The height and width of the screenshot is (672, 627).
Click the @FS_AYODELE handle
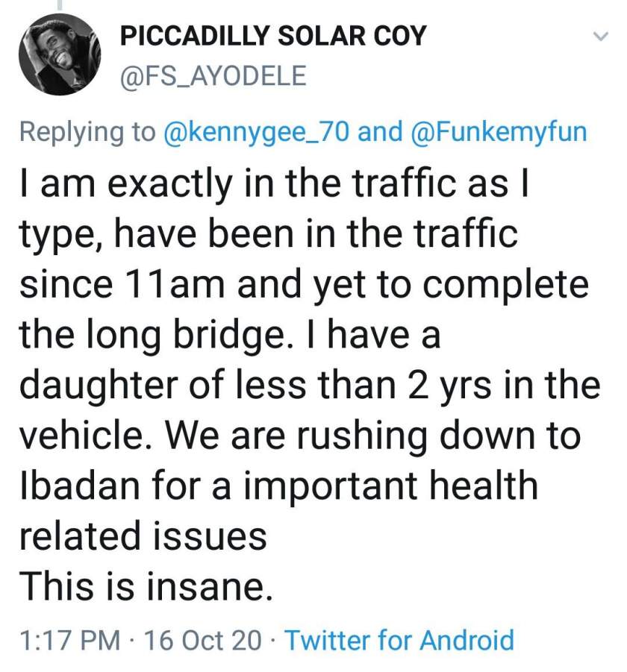coord(213,76)
